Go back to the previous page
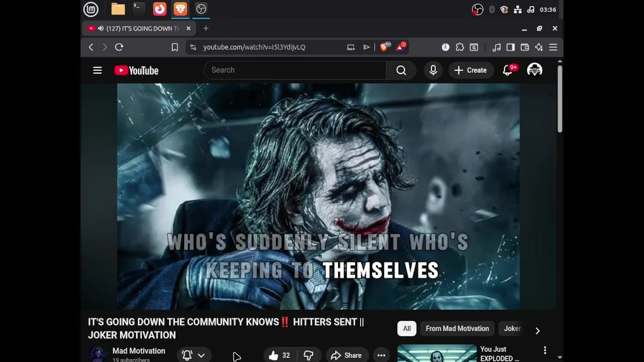Screen dimensions: 644x362 [91, 47]
